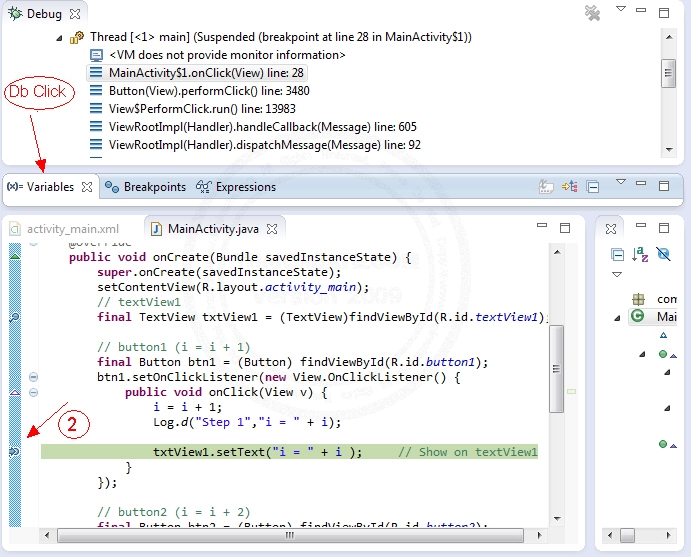Collapse the first method node in Outline
691x557 pixels.
coord(643,354)
